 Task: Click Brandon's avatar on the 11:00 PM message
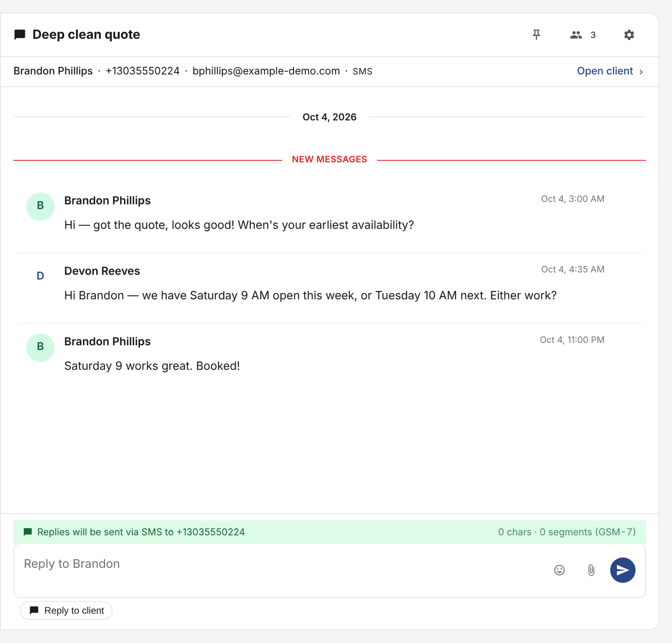point(40,348)
